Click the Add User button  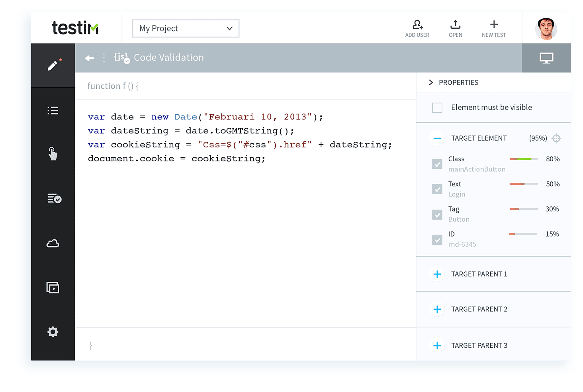tap(417, 29)
